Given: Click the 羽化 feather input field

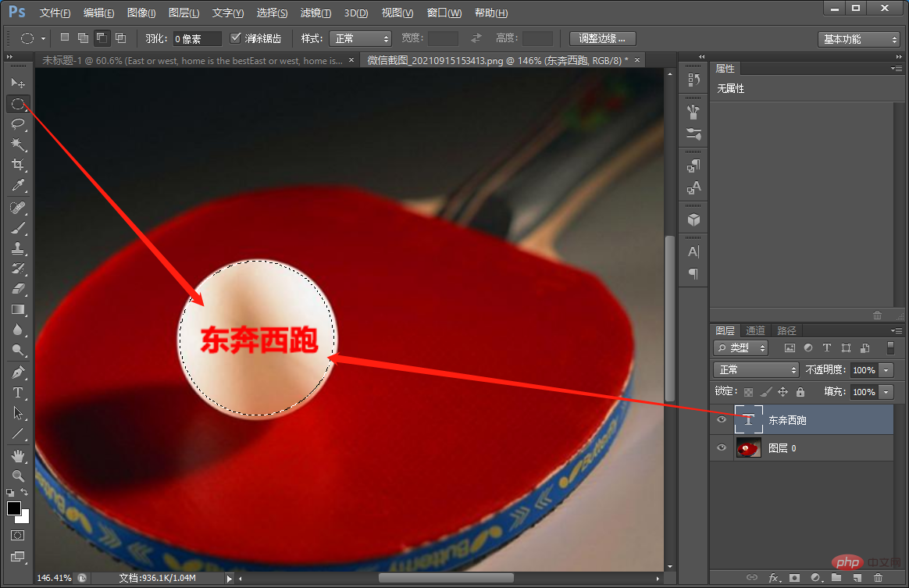Looking at the screenshot, I should coord(197,38).
